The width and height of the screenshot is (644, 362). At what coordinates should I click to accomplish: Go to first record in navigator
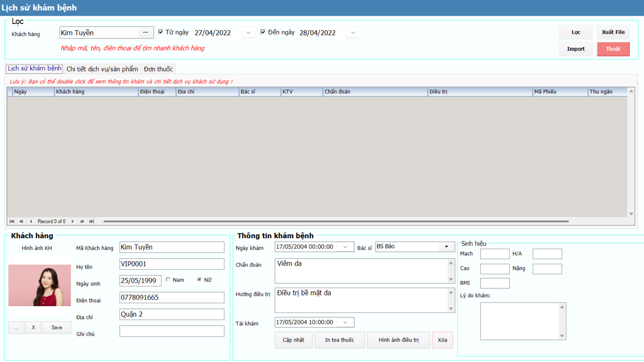pos(12,221)
